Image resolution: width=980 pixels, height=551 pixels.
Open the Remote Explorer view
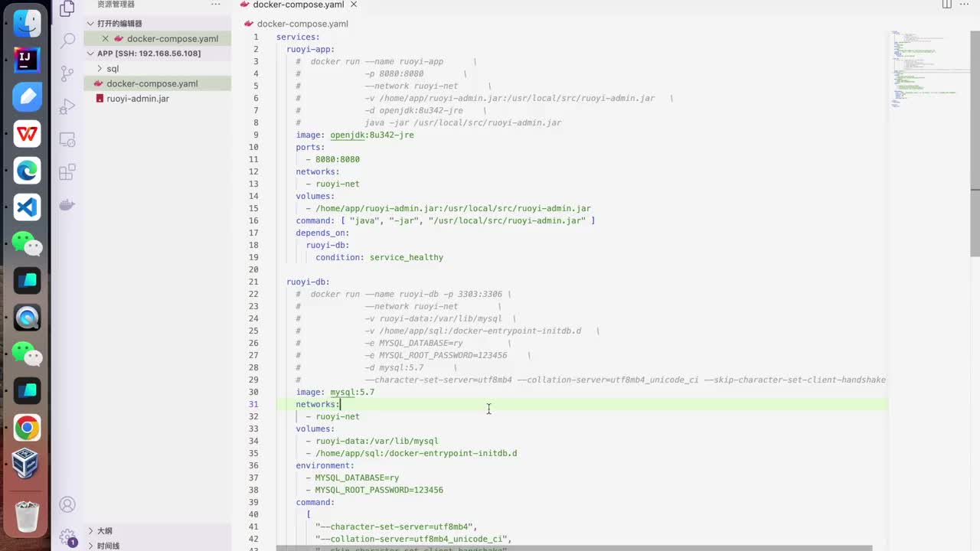[x=67, y=139]
